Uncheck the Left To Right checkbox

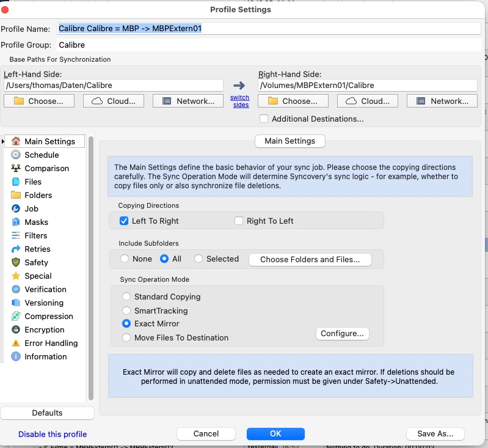point(124,221)
